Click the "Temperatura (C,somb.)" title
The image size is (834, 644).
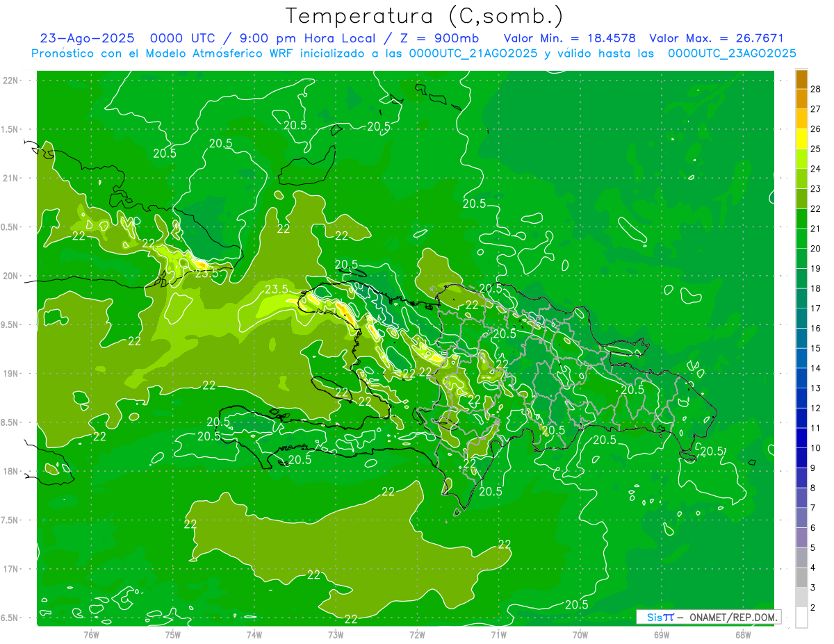click(x=424, y=16)
